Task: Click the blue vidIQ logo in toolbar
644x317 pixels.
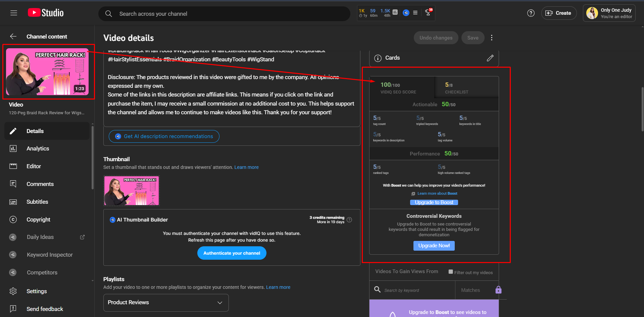Action: pos(406,13)
